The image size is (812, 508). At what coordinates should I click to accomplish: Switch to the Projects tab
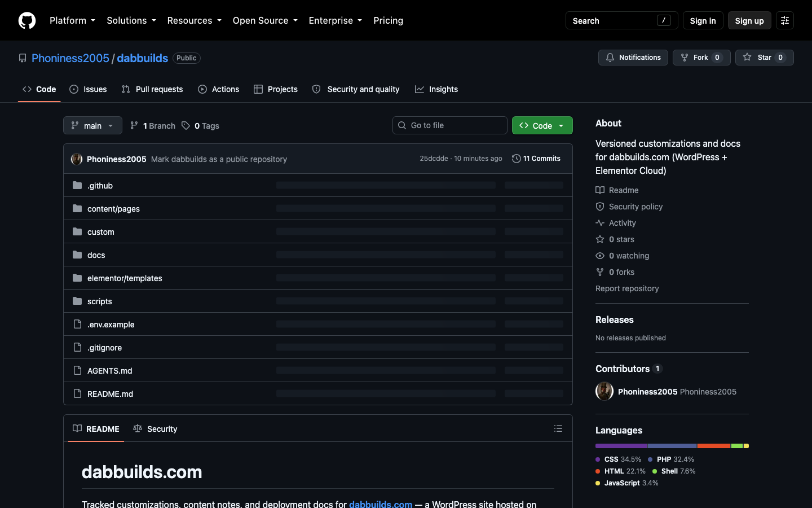pyautogui.click(x=276, y=89)
